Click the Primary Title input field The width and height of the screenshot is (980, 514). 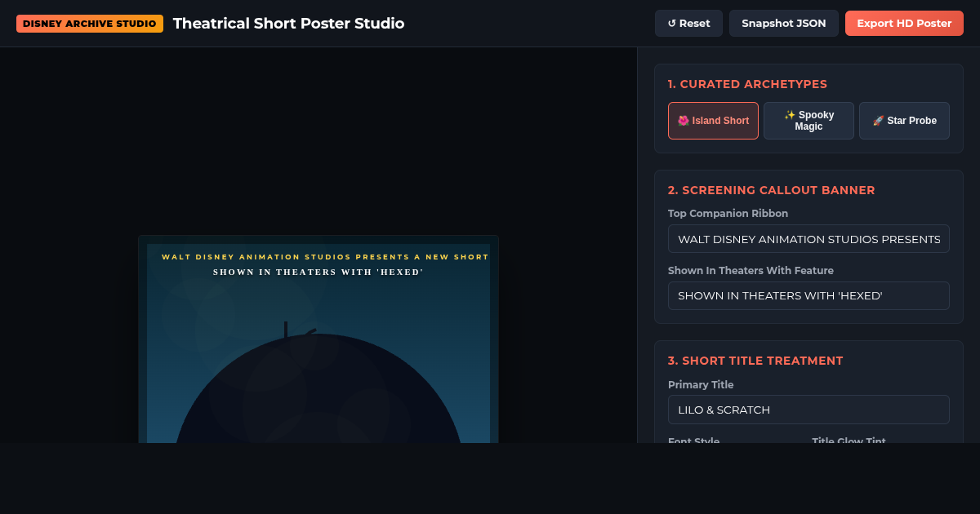(x=808, y=410)
